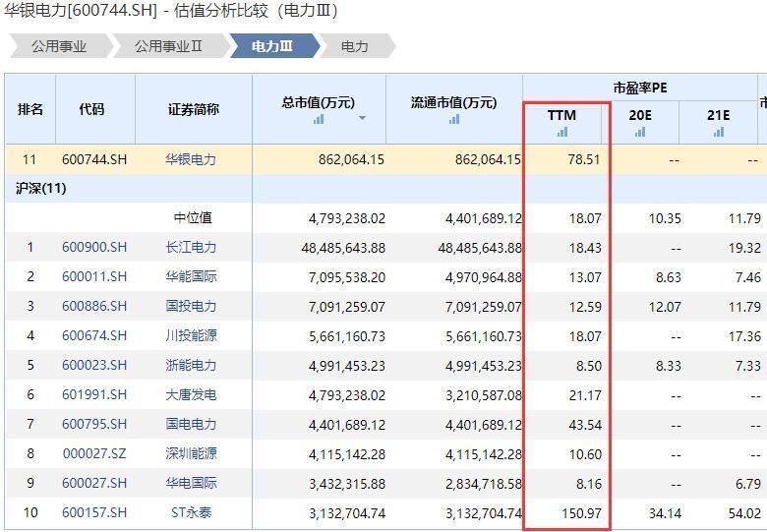
Task: Open the bar chart icon under 总市值(万元)
Action: click(319, 119)
